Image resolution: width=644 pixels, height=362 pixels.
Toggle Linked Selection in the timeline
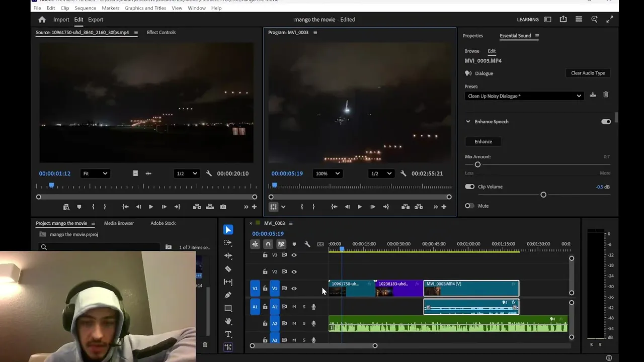[x=281, y=244]
